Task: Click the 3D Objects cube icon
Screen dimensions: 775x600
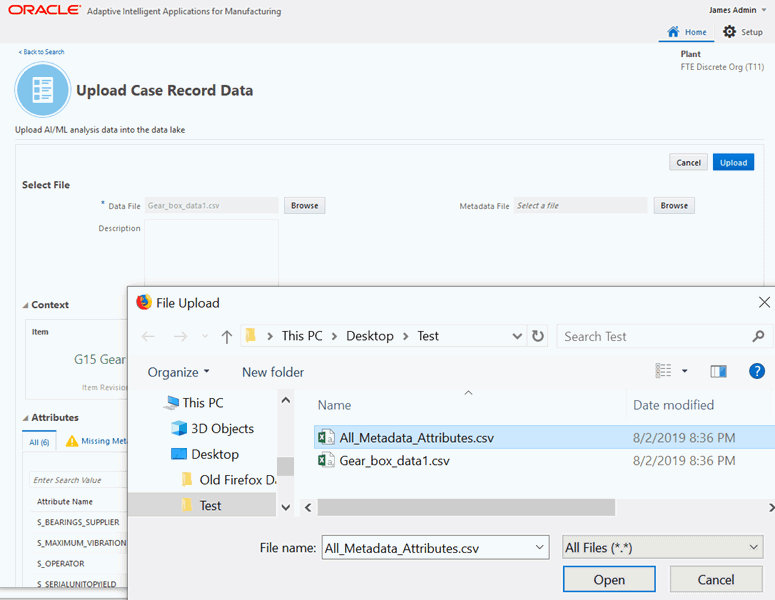Action: 179,428
